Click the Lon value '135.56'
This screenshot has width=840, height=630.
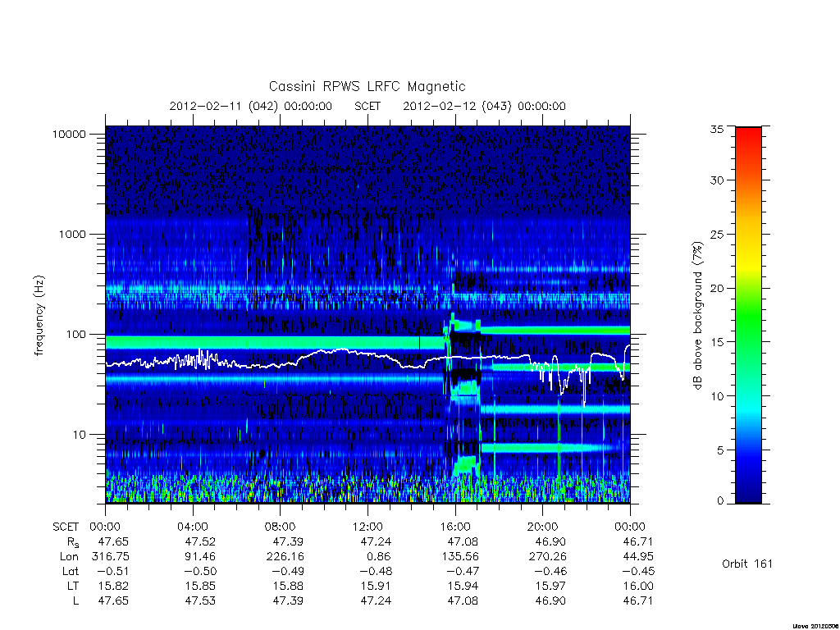point(460,557)
